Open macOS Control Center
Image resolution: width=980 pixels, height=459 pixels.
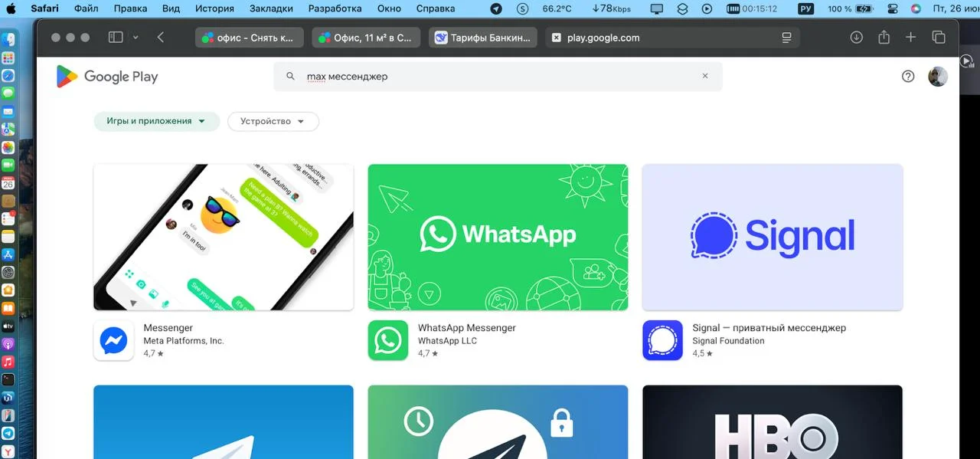[892, 8]
